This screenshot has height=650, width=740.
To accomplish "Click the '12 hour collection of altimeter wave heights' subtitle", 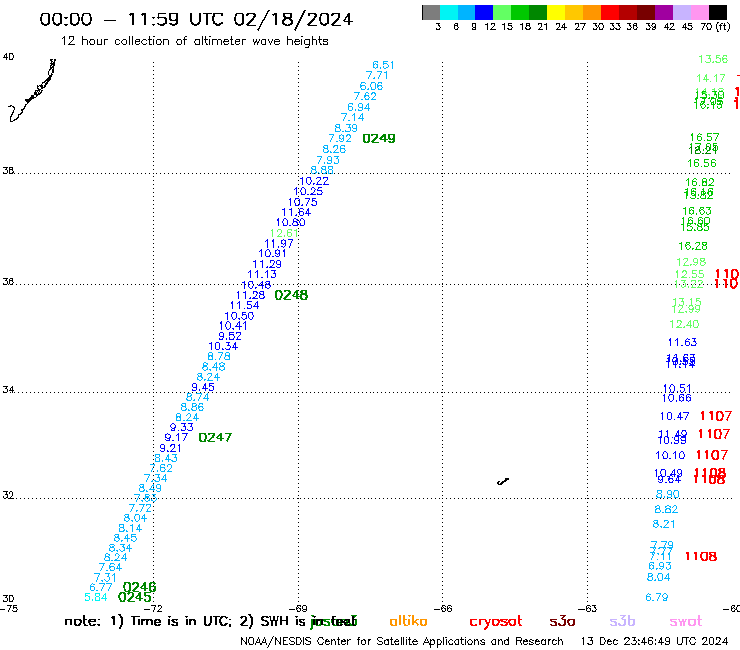I will 194,41.
